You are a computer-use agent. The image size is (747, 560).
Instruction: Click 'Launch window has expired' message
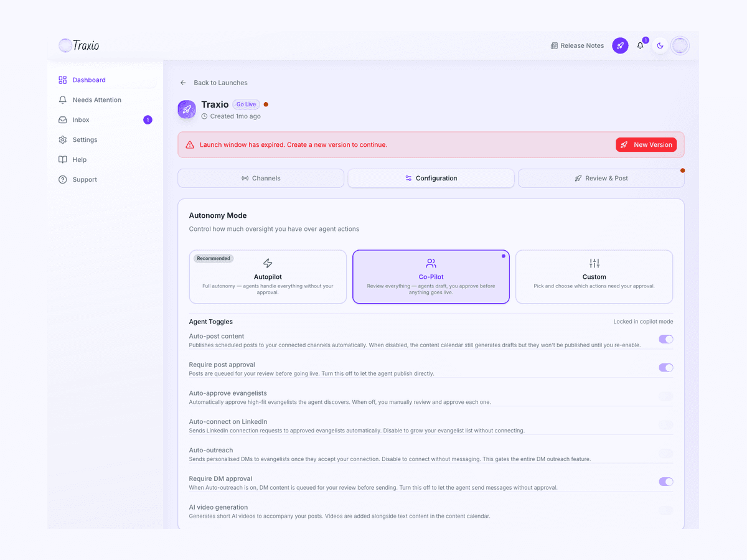click(x=293, y=144)
